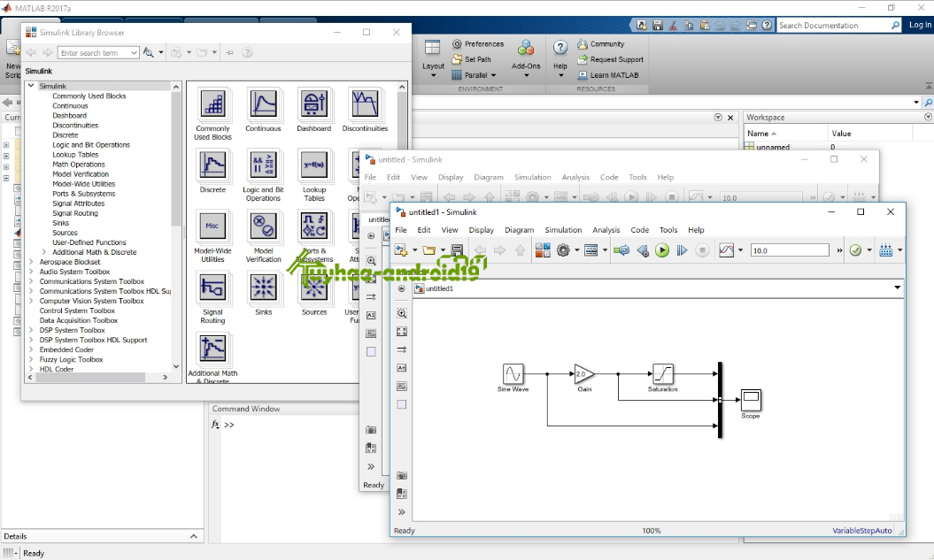Open the Analysis menu in untitled1
The width and height of the screenshot is (934, 560).
(x=606, y=230)
